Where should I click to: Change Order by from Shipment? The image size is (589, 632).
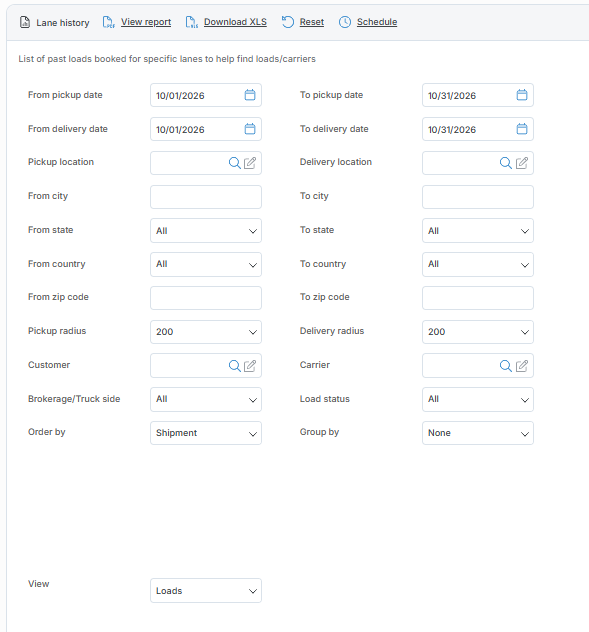point(206,433)
